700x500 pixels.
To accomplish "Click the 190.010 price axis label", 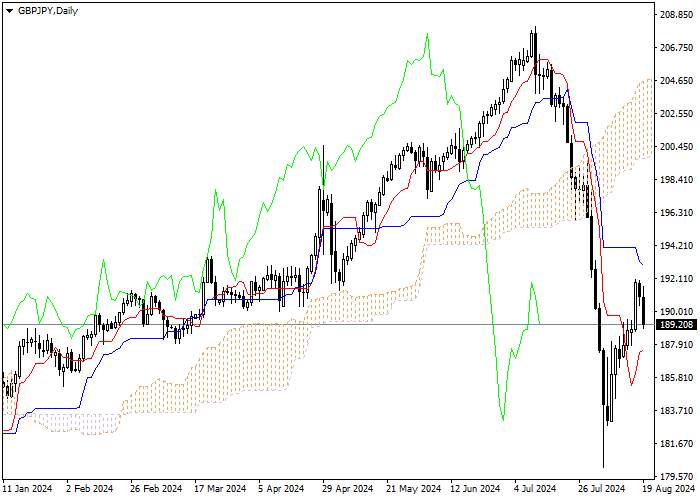I will click(677, 312).
